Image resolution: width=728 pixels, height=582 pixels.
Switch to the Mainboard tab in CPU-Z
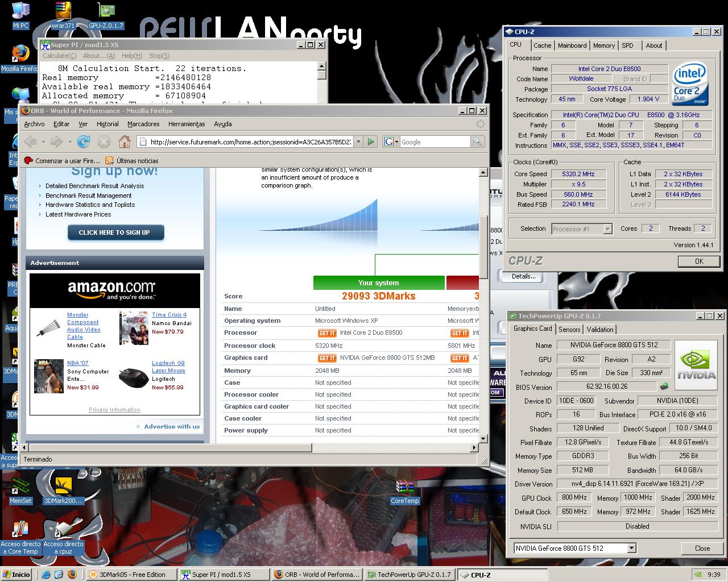pyautogui.click(x=572, y=45)
